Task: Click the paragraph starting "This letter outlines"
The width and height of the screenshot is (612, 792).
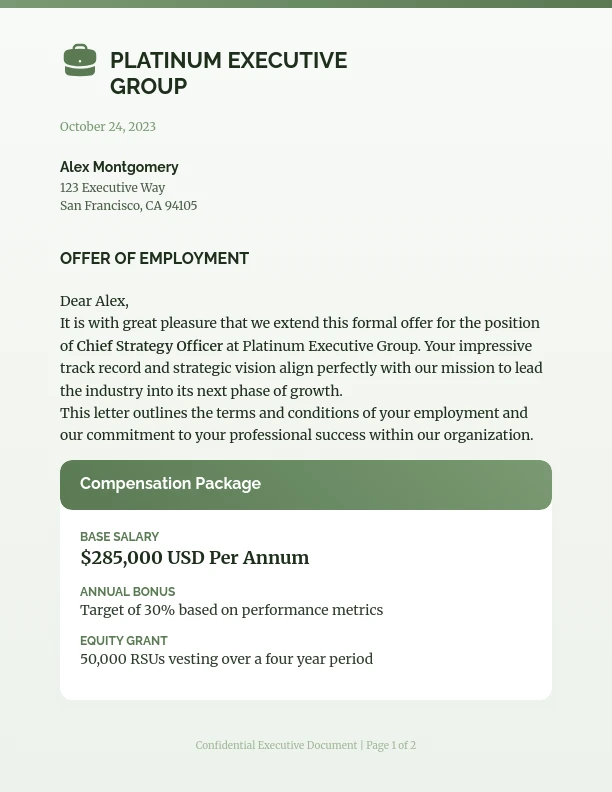Action: (x=296, y=424)
